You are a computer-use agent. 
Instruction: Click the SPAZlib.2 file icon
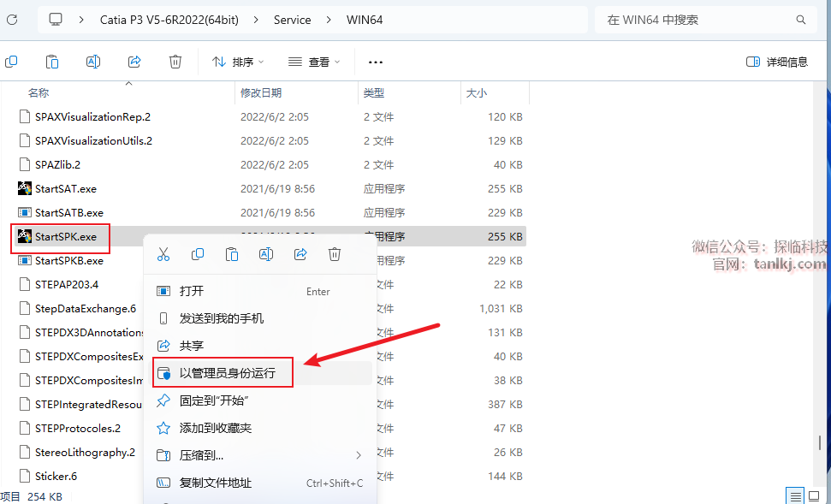[24, 165]
